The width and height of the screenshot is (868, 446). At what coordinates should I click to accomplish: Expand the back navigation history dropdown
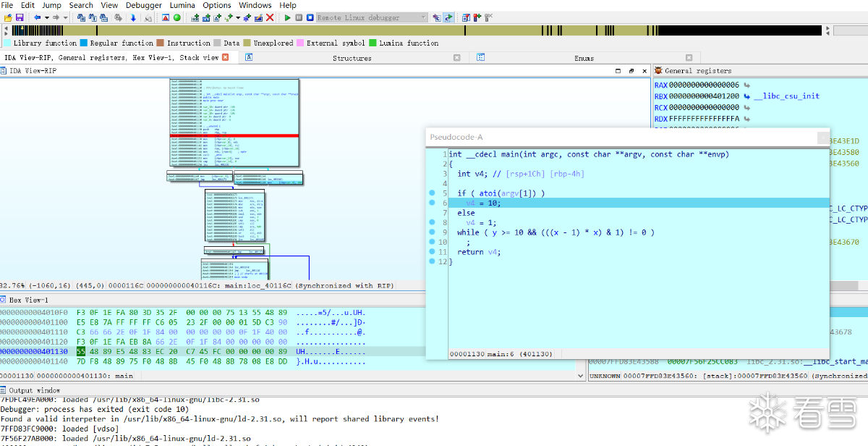(47, 17)
